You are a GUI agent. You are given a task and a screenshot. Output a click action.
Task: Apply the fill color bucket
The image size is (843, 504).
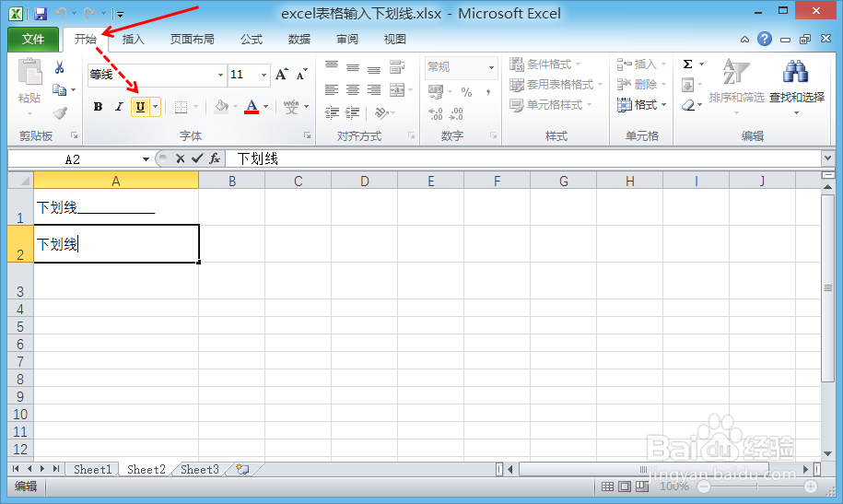221,107
